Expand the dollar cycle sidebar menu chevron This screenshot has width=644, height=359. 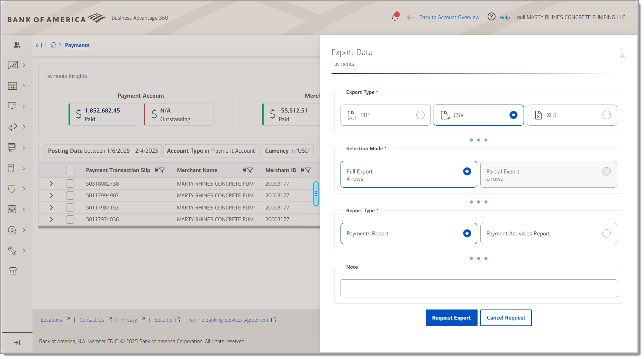tap(24, 230)
